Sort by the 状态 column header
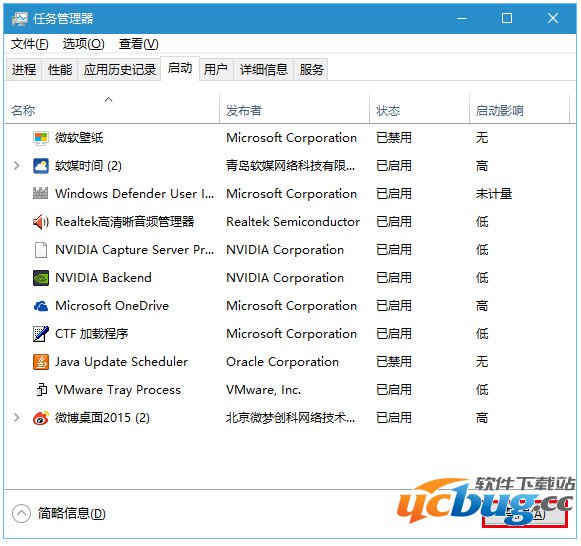581x546 pixels. 419,110
